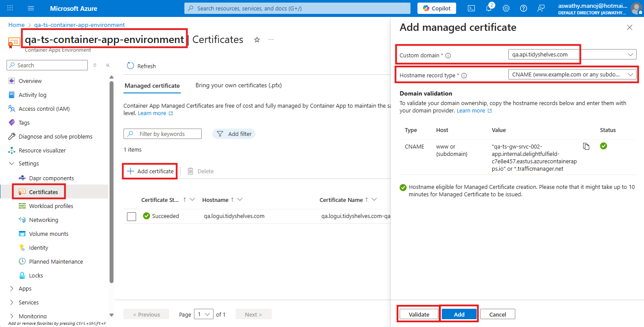Click the Overview sidebar icon

tap(12, 81)
